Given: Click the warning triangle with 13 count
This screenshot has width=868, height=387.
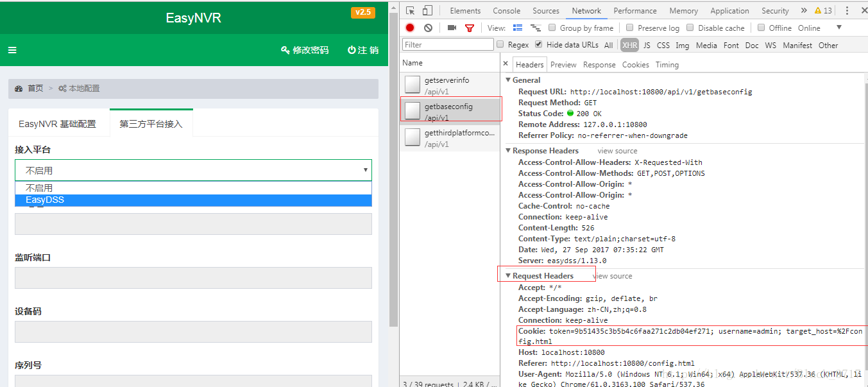Looking at the screenshot, I should [823, 10].
